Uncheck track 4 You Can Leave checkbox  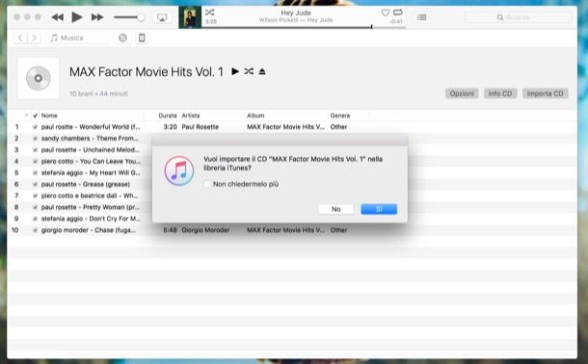coord(35,162)
